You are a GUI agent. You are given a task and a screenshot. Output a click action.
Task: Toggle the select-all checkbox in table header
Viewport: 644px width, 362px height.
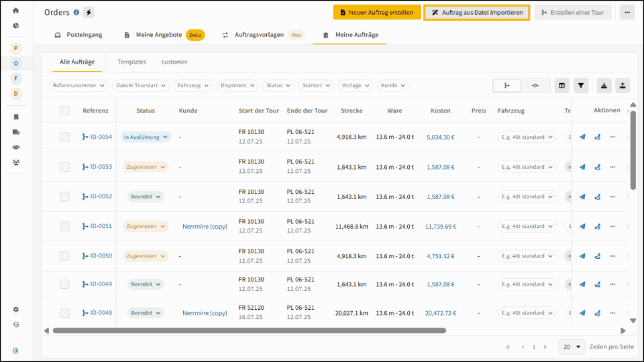click(x=64, y=111)
